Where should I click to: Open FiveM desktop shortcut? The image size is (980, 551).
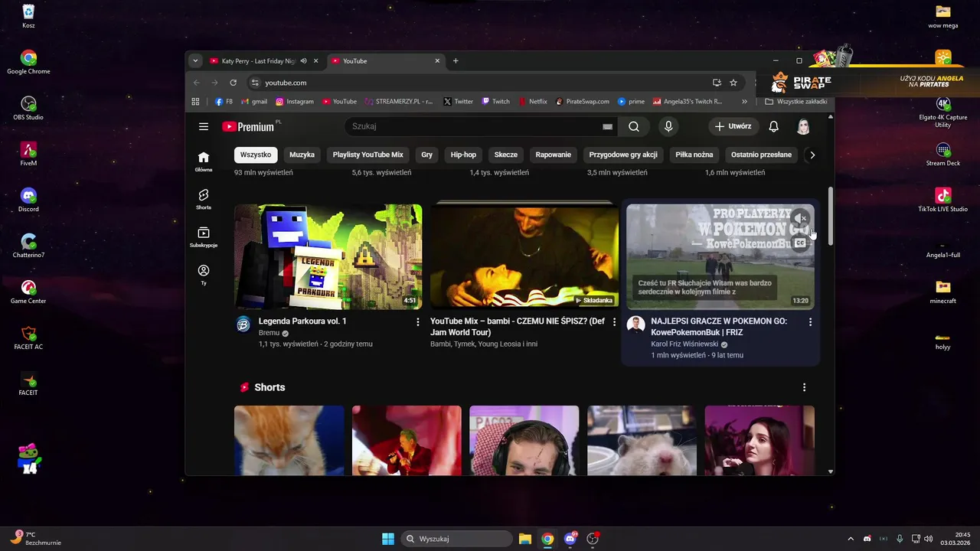[28, 153]
